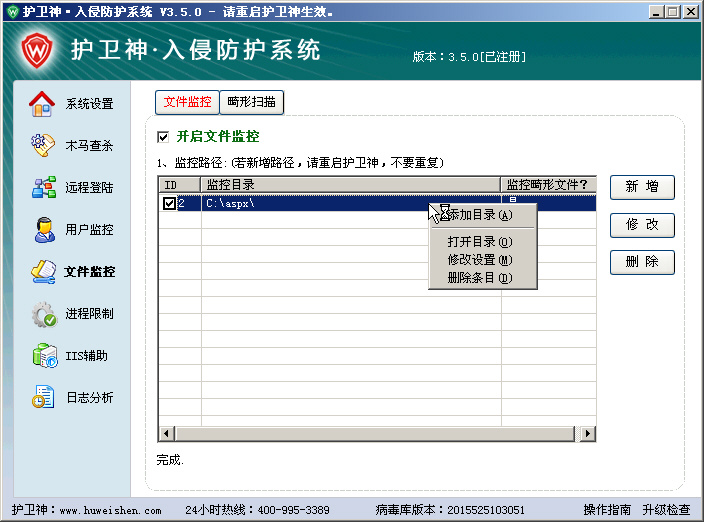The height and width of the screenshot is (522, 704).
Task: Open System Settings house icon
Action: 42,104
